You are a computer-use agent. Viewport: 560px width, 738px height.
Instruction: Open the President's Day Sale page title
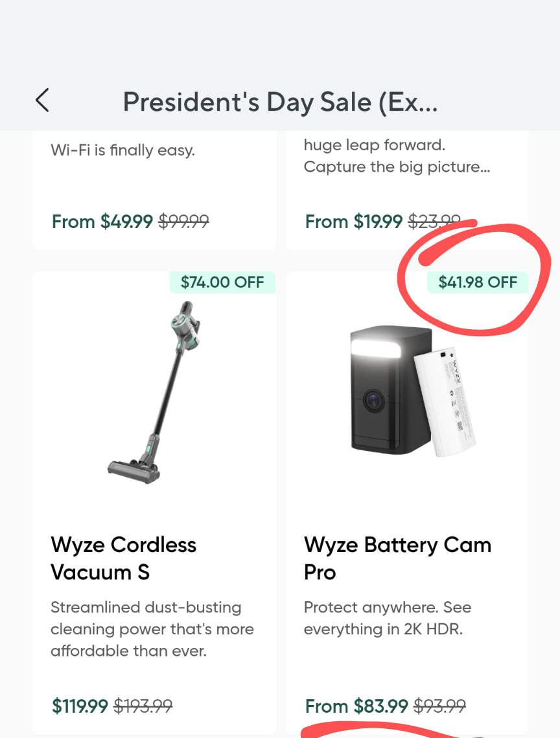(280, 102)
